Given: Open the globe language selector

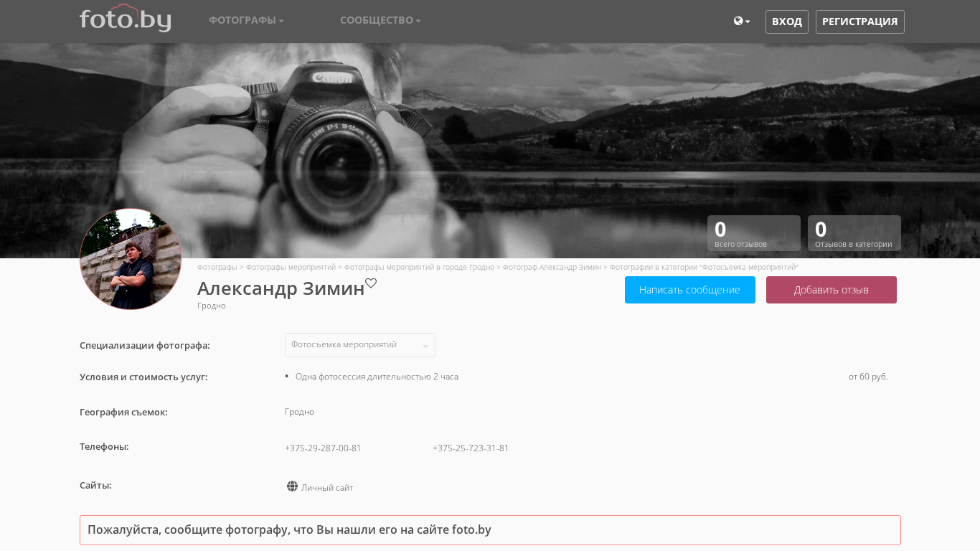Looking at the screenshot, I should (x=742, y=22).
